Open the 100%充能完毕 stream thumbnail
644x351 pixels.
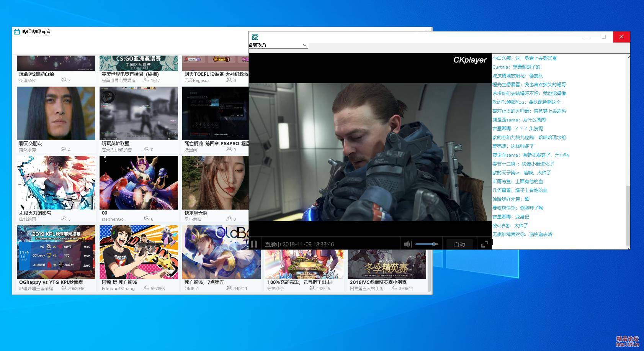(304, 264)
